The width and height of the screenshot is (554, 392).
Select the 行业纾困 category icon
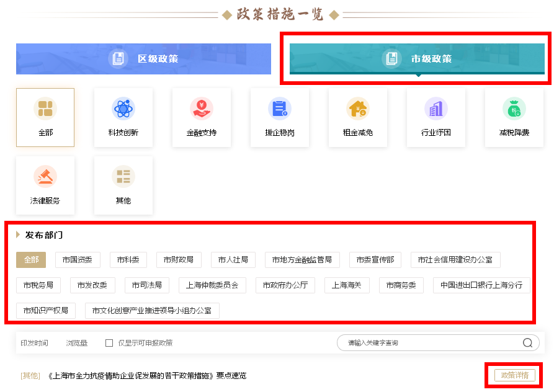[436, 109]
